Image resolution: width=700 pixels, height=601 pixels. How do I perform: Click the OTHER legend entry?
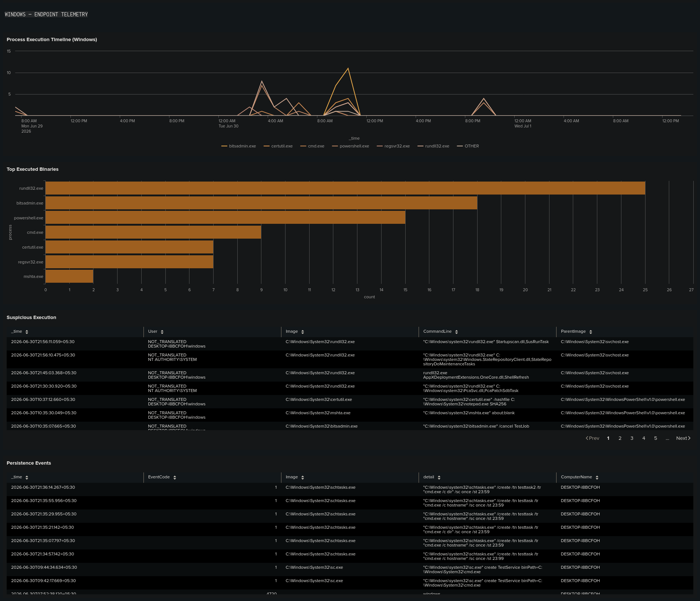pyautogui.click(x=468, y=146)
